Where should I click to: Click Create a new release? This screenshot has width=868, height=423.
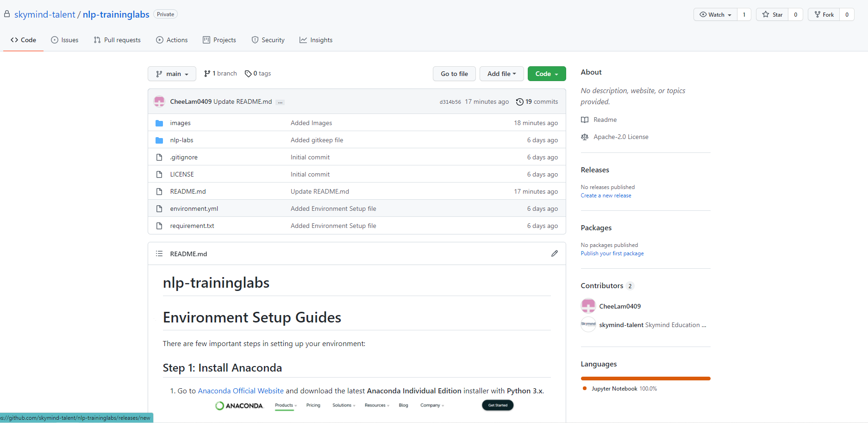tap(606, 196)
